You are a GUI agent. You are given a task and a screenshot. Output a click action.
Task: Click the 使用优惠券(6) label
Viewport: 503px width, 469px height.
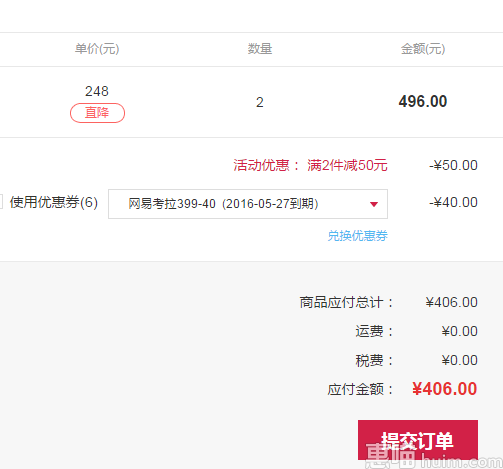[x=54, y=202]
